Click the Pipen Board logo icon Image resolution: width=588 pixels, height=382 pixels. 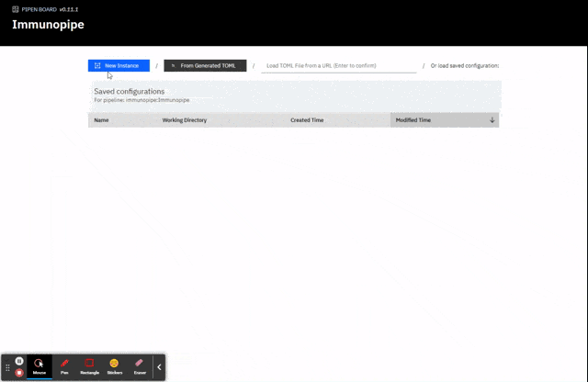(x=16, y=9)
